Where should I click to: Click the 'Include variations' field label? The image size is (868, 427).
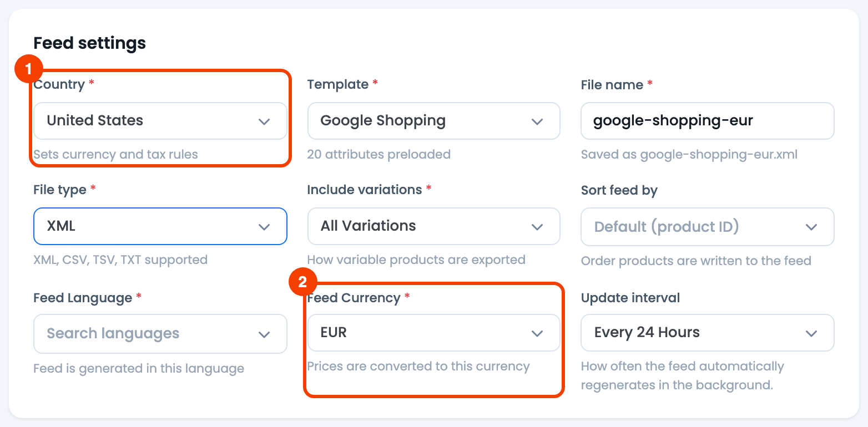[x=365, y=190]
